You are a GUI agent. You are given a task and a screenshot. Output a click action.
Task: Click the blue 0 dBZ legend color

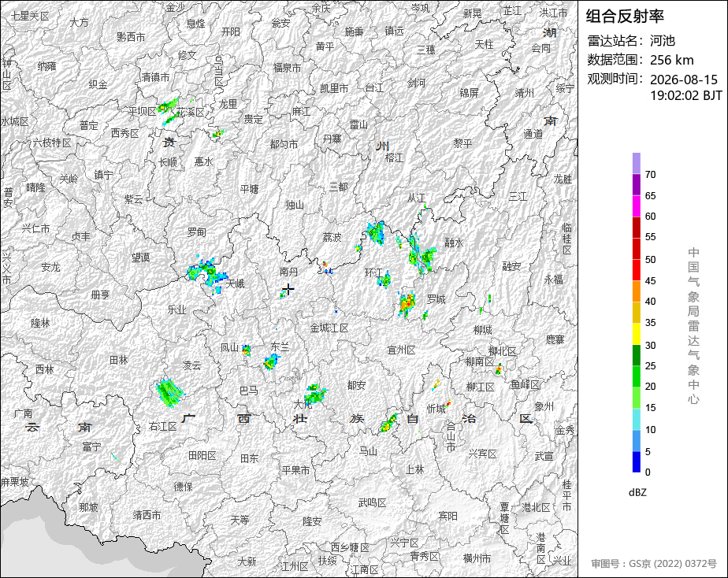coord(636,461)
